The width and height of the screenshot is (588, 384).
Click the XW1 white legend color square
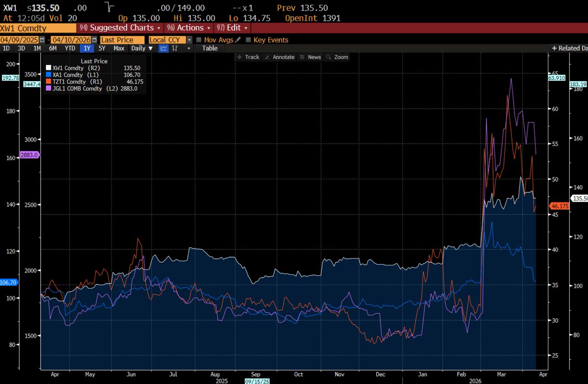click(x=48, y=68)
